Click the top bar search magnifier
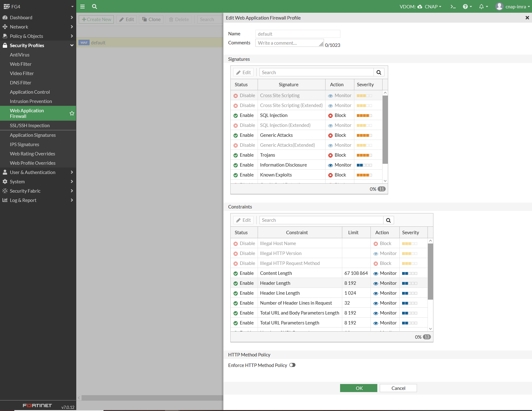The width and height of the screenshot is (532, 411). point(95,7)
